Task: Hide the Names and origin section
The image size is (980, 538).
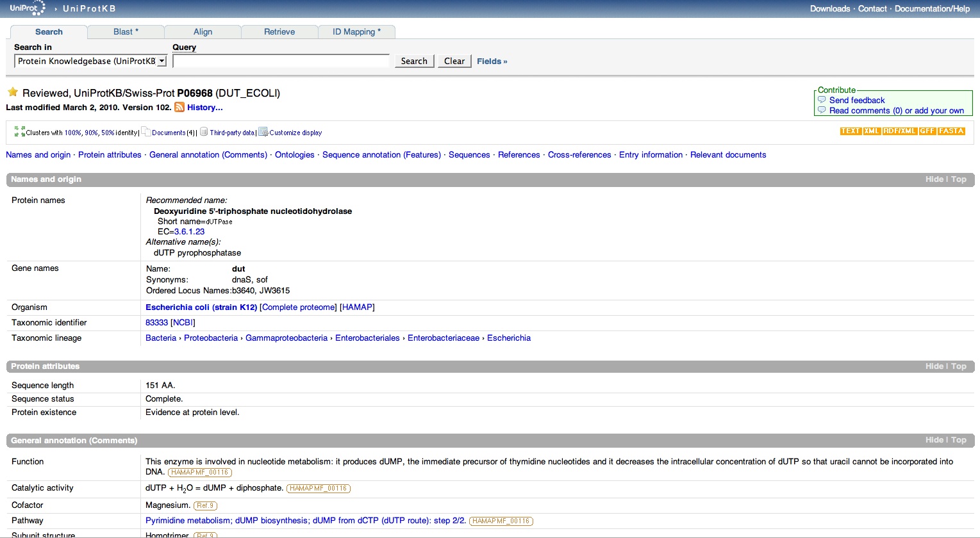Action: click(934, 179)
